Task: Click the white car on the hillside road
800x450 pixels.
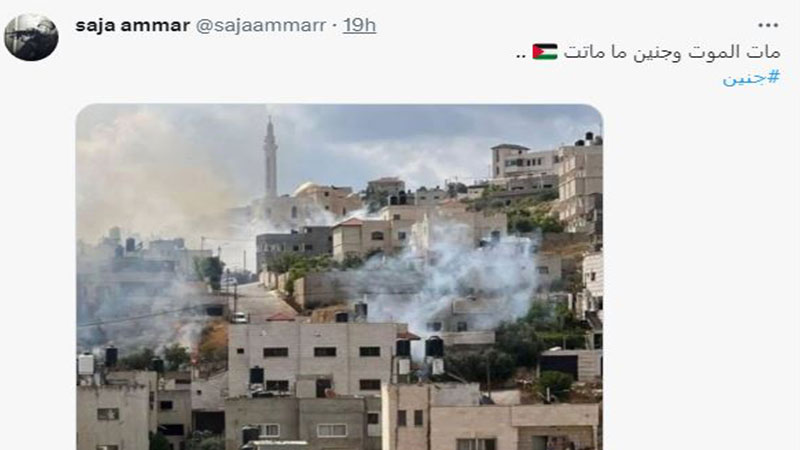Action: [x=239, y=318]
